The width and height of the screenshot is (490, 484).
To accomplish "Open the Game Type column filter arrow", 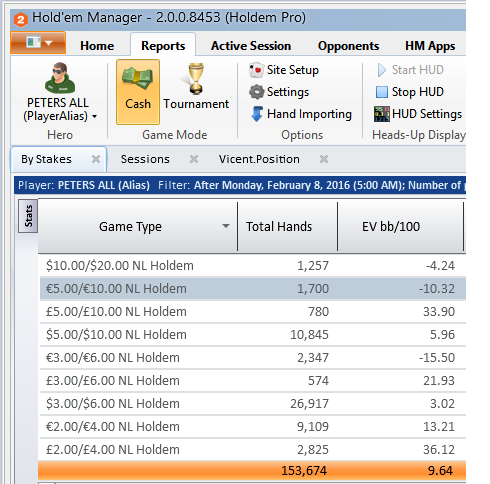I will (x=226, y=226).
